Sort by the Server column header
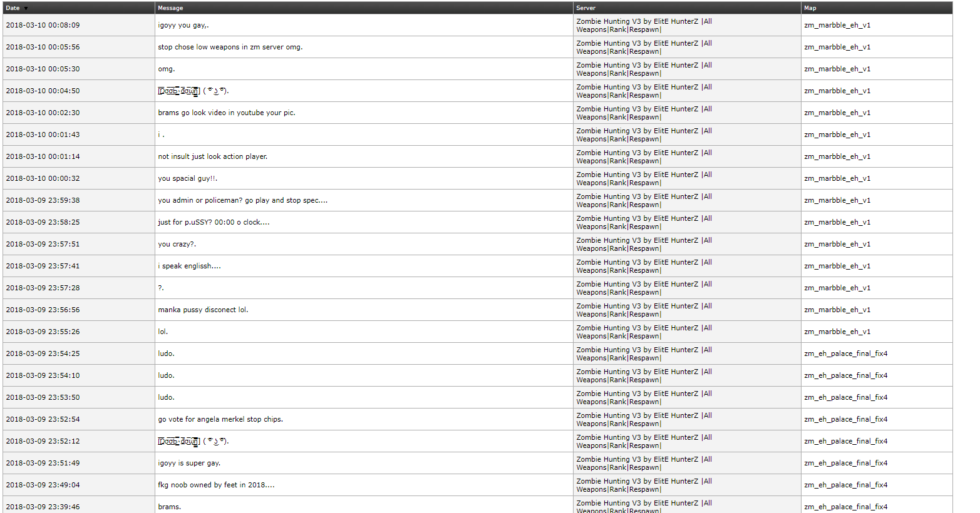The image size is (980, 513). (x=586, y=8)
